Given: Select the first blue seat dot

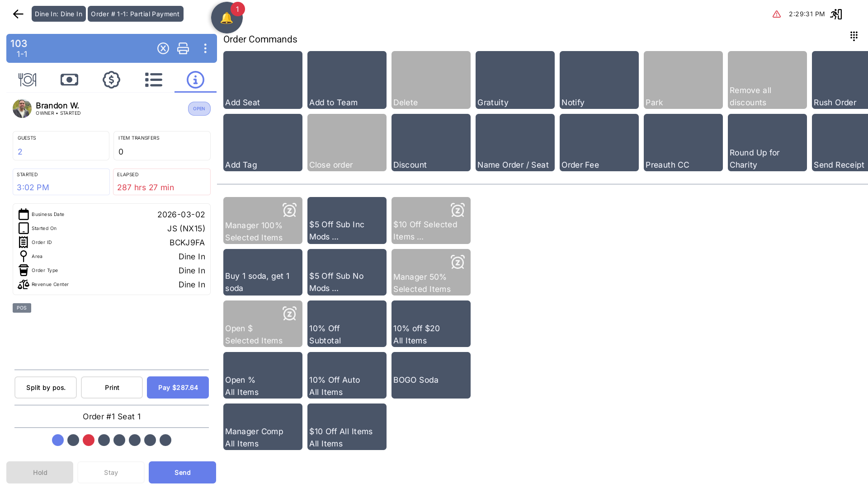Looking at the screenshot, I should click(x=58, y=440).
